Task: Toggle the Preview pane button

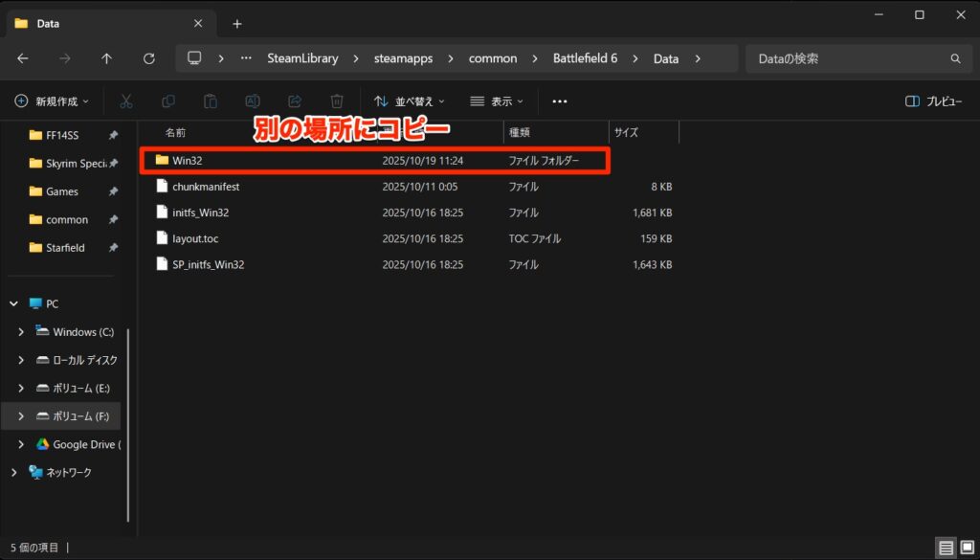Action: (933, 101)
